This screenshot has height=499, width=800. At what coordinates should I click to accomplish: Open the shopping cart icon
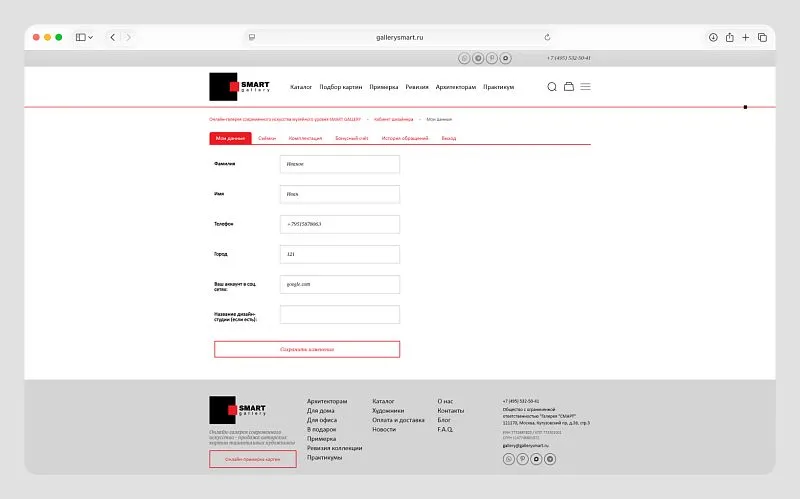(568, 87)
